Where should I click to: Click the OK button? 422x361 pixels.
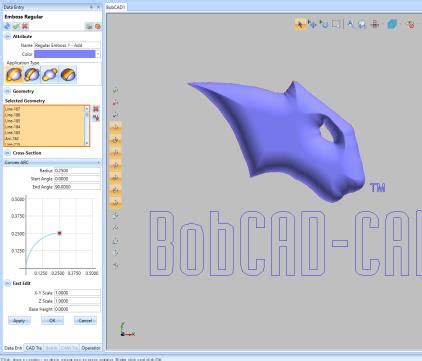point(52,321)
